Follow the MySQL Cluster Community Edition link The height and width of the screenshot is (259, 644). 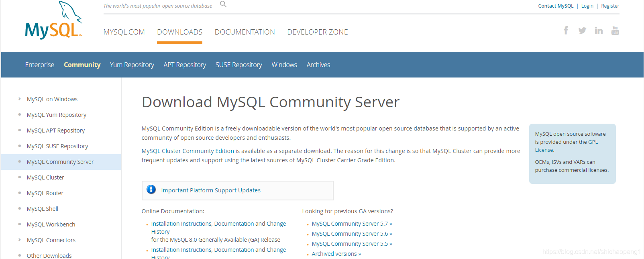click(x=187, y=151)
